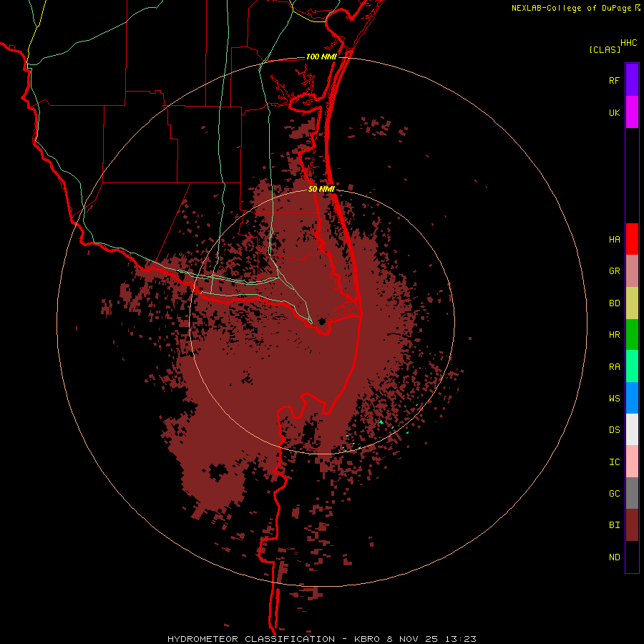Screen dimensions: 644x644
Task: Click the HR legend label
Action: pyautogui.click(x=614, y=335)
